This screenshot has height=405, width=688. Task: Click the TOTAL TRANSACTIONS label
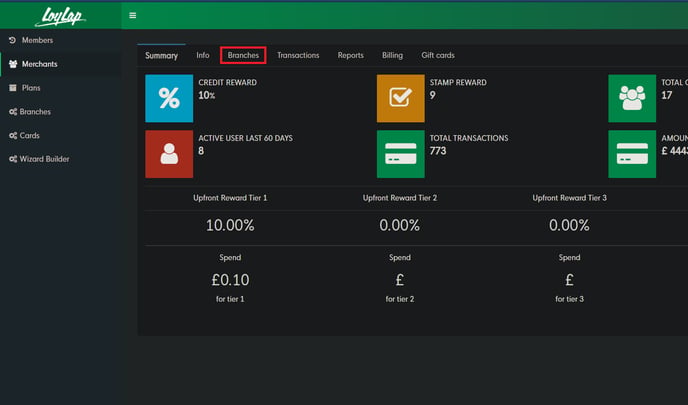[x=469, y=138]
